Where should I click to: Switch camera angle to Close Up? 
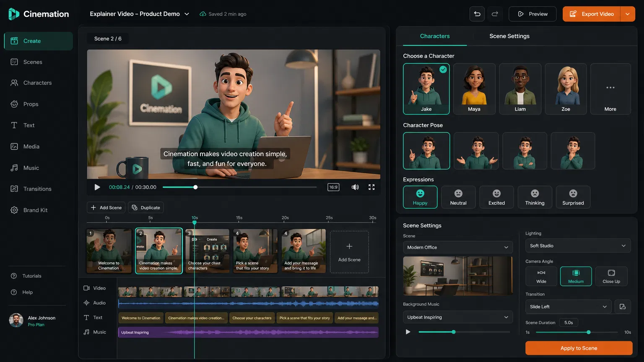(x=611, y=276)
